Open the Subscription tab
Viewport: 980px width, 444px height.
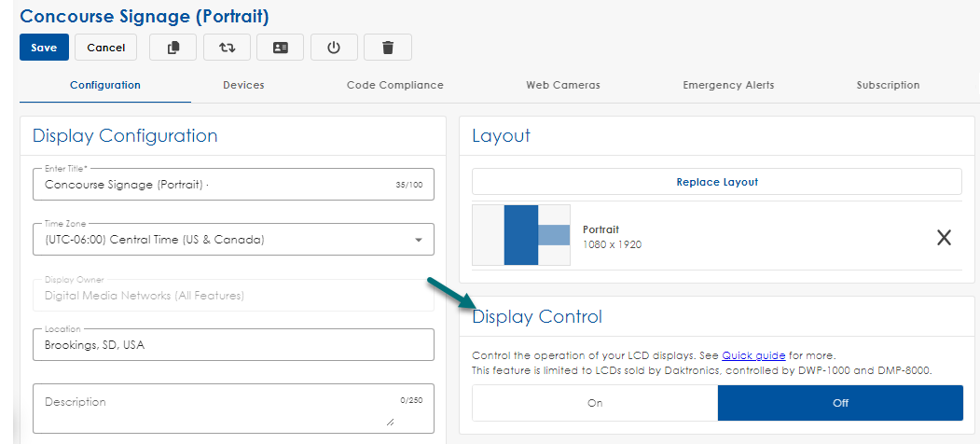[888, 85]
